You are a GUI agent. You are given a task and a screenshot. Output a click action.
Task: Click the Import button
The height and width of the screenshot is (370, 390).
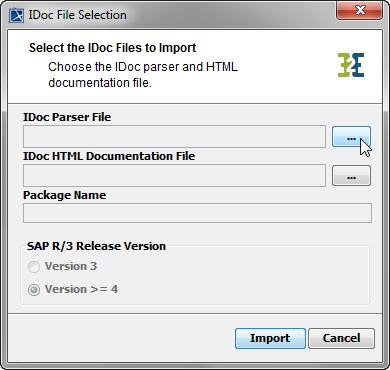(x=270, y=338)
